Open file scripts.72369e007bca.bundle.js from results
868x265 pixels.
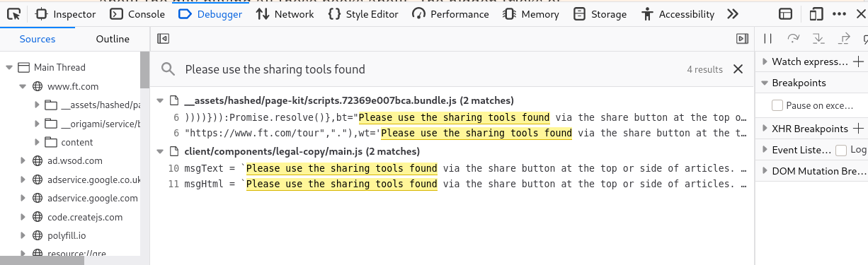tap(348, 101)
